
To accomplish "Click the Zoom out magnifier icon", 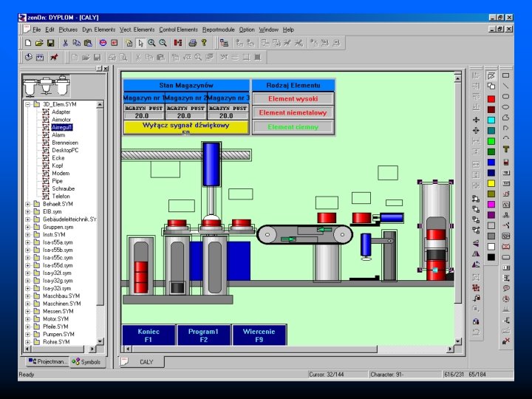I will [163, 43].
